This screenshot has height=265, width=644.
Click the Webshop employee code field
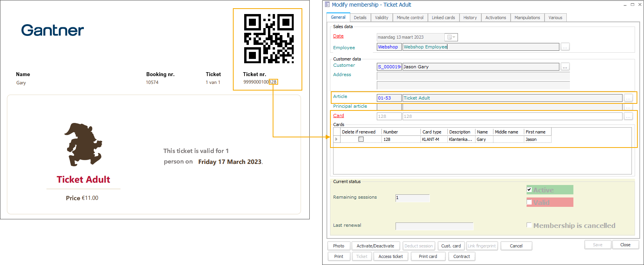pos(389,47)
